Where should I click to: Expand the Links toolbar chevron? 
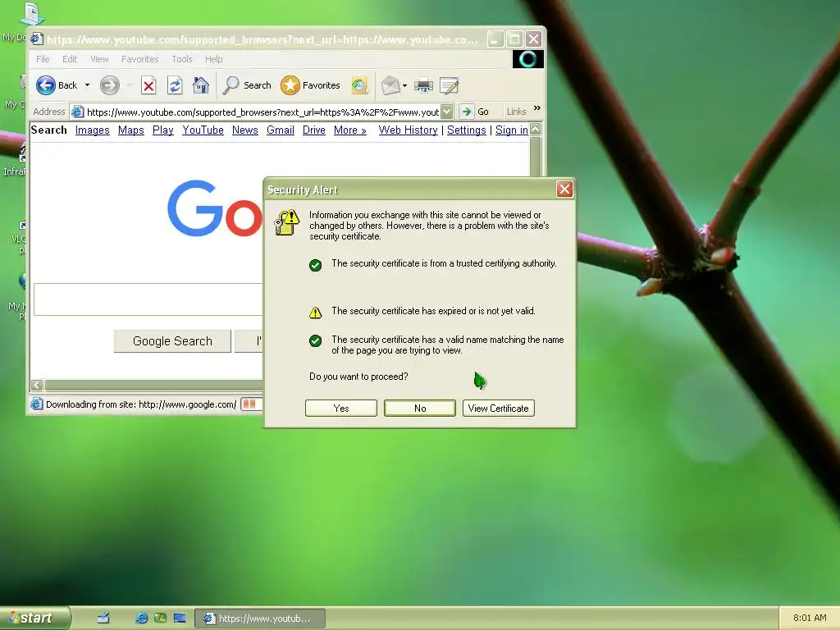(537, 108)
